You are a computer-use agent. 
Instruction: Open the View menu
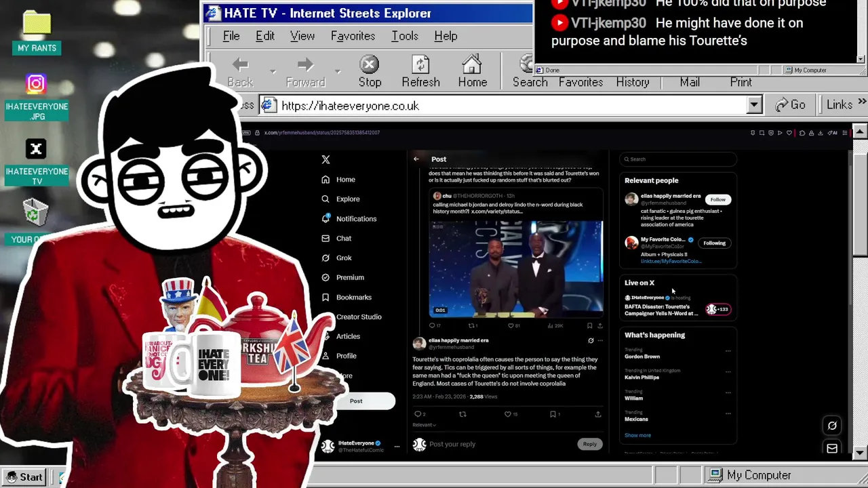(302, 36)
